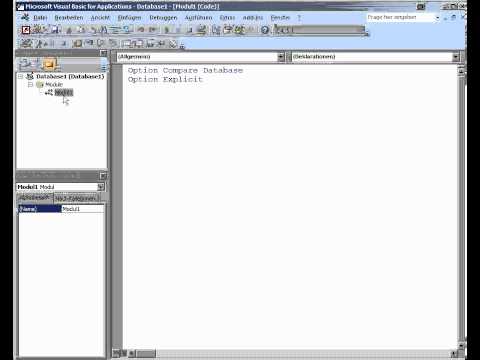Switch to Alphabetisch properties tab
Screen dimensions: 480x360
coord(35,198)
